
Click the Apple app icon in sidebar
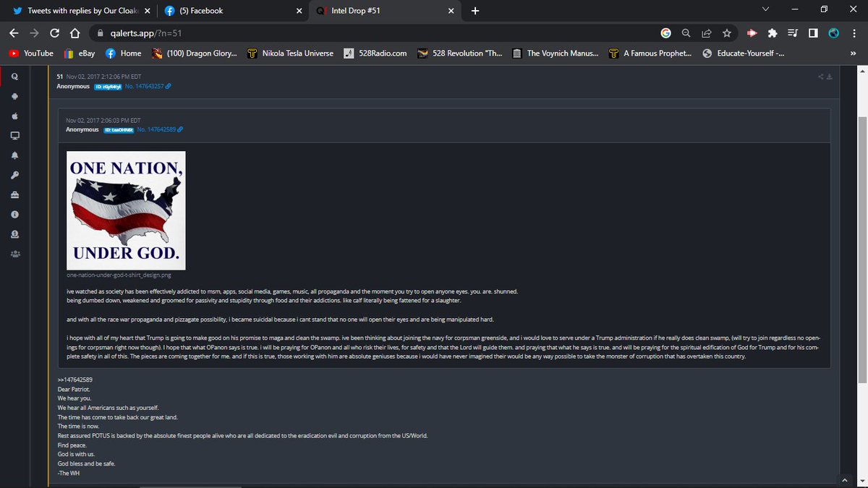click(15, 116)
